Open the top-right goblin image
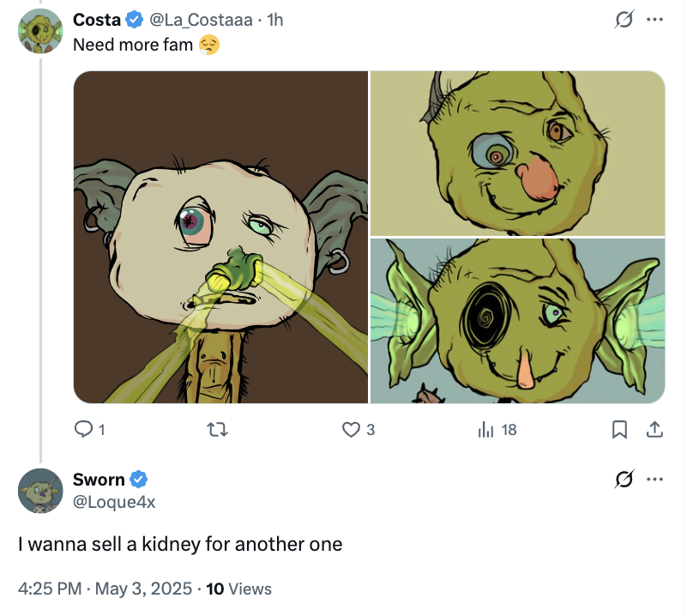This screenshot has width=693, height=616. pyautogui.click(x=517, y=153)
